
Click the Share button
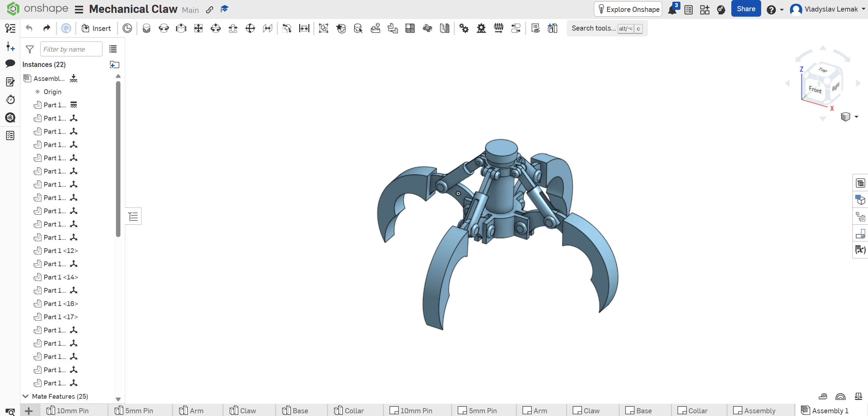click(746, 9)
